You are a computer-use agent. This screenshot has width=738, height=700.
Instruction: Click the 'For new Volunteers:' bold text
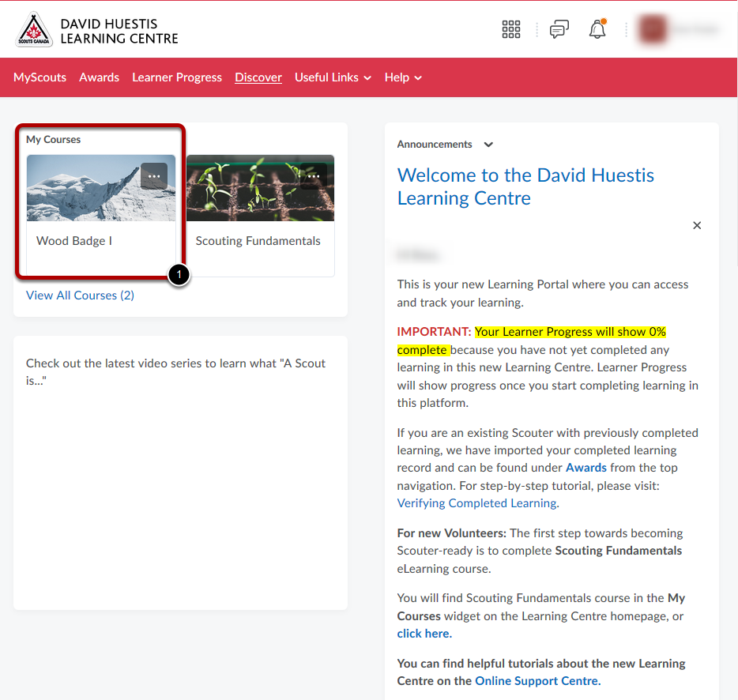[452, 533]
